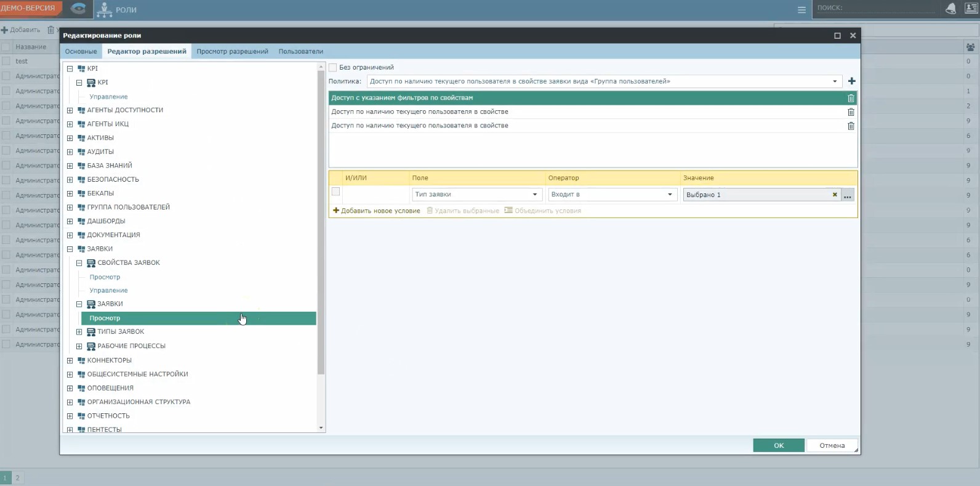Viewport: 980px width, 486px height.
Task: Select the 'Организационная структура' tree item
Action: pyautogui.click(x=139, y=402)
